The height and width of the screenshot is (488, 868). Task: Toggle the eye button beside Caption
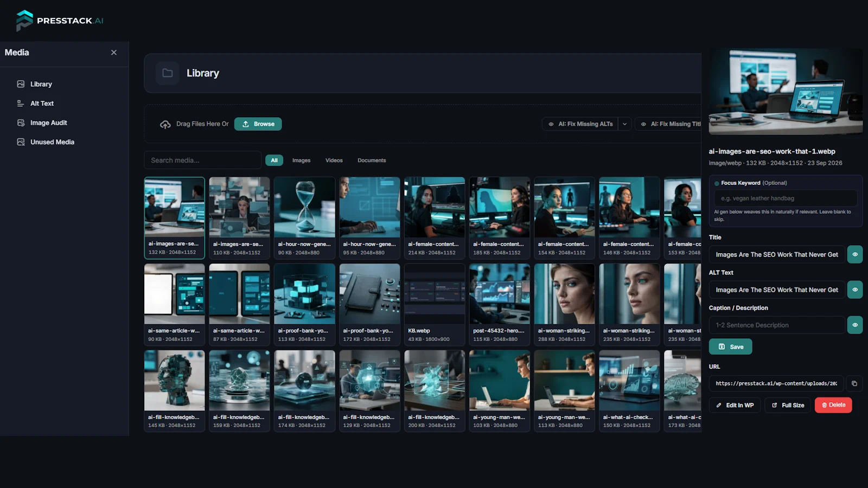855,325
